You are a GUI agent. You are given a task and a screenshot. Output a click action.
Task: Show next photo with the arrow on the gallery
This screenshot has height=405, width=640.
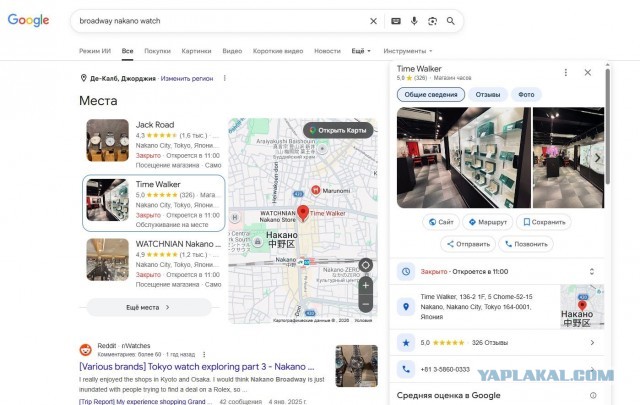[x=597, y=158]
